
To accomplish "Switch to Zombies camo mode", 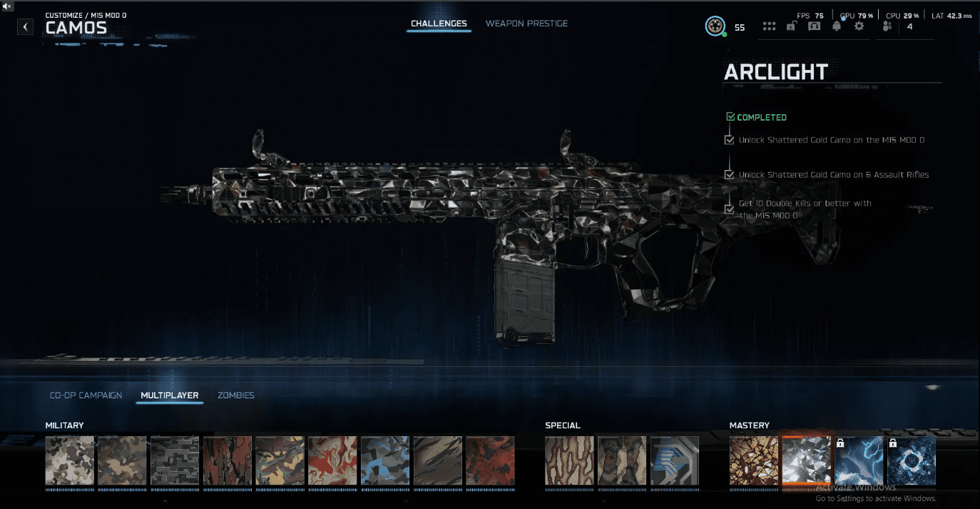I will pyautogui.click(x=235, y=395).
